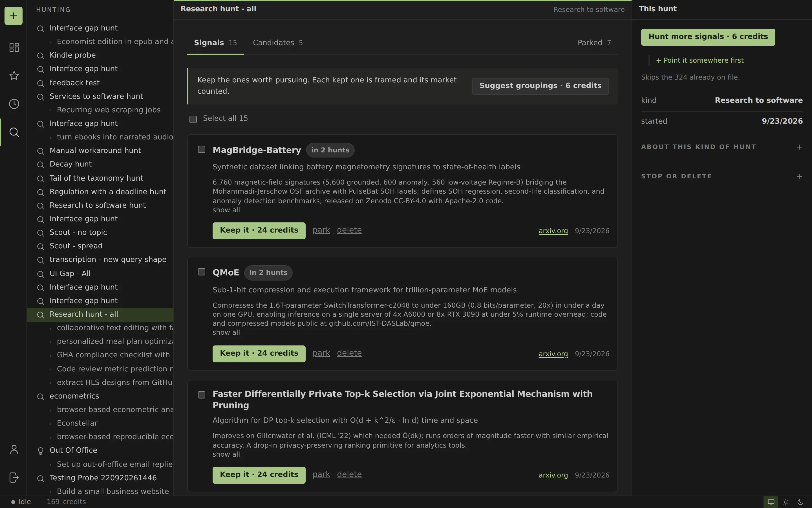This screenshot has height=508, width=812.
Task: Click the lightbulb icon beside Out Of Office
Action: click(41, 450)
